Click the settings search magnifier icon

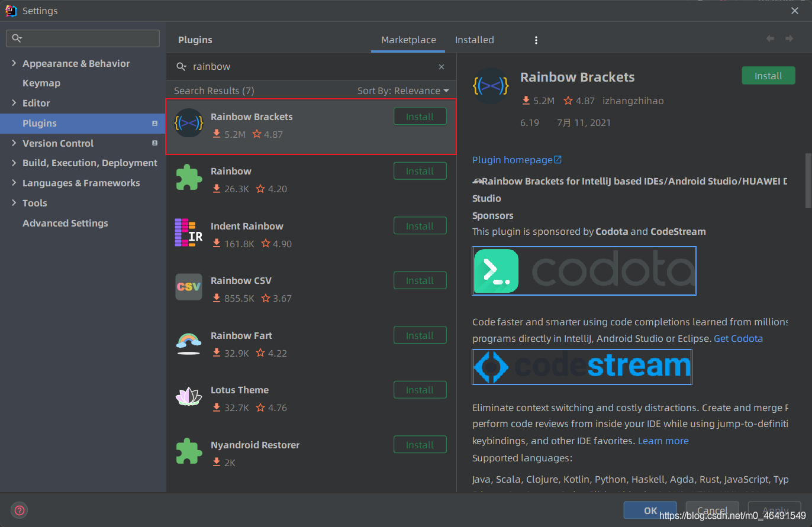(16, 38)
